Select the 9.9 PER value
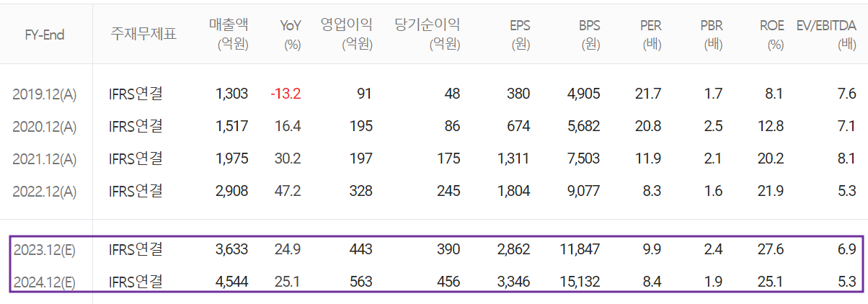Screen dimensions: 868x304 pos(653,249)
